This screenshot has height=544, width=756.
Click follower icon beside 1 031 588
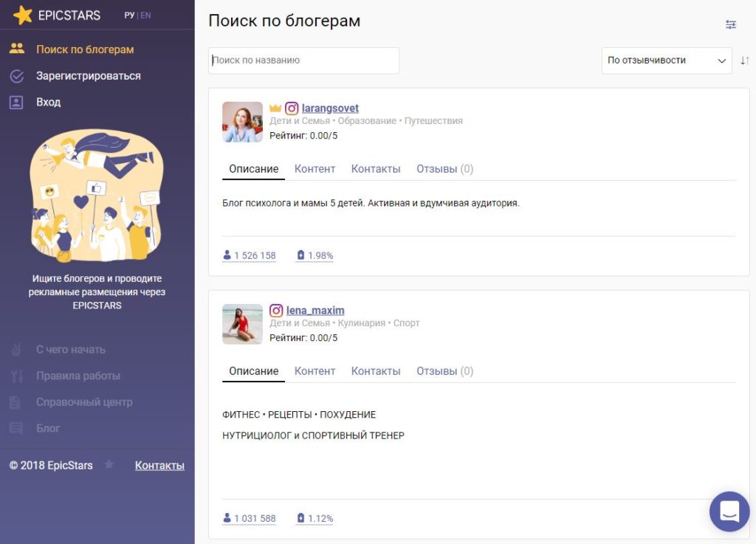(x=227, y=518)
